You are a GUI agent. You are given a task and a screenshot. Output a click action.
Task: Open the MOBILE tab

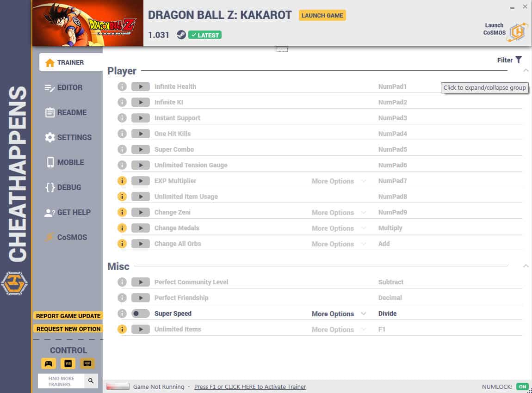tap(65, 162)
